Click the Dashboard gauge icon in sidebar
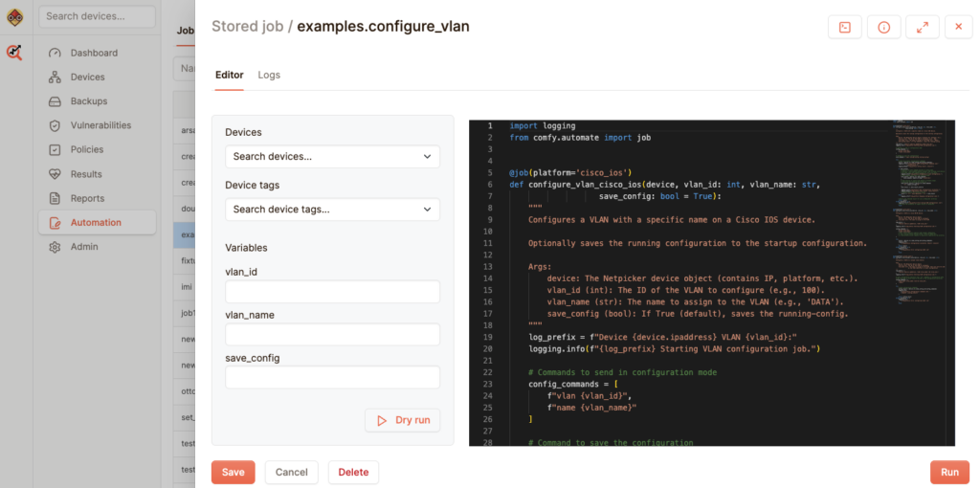Viewport: 980px width, 488px height. tap(55, 53)
